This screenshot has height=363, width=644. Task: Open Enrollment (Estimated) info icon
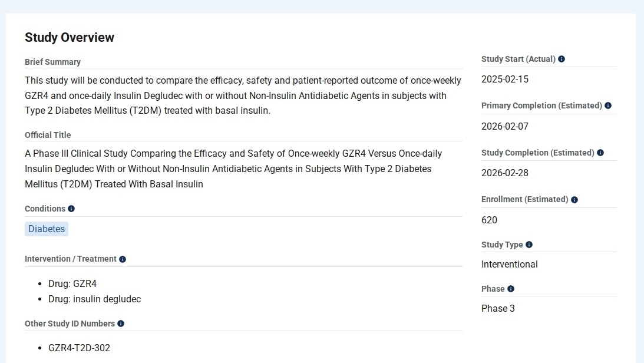point(574,200)
